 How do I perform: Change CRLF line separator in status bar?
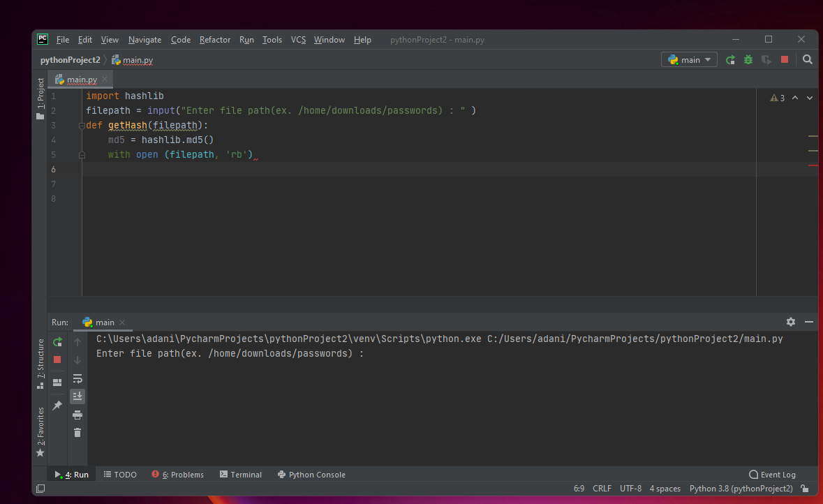click(x=602, y=489)
